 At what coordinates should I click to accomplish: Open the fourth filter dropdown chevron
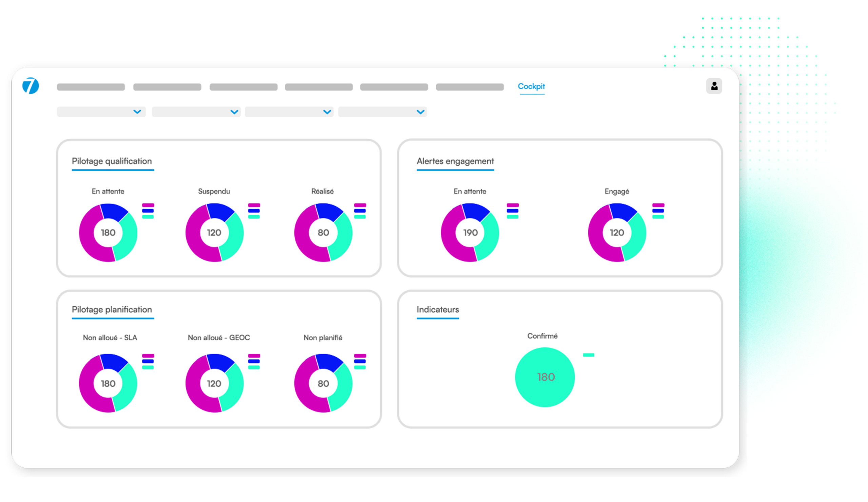pos(420,112)
